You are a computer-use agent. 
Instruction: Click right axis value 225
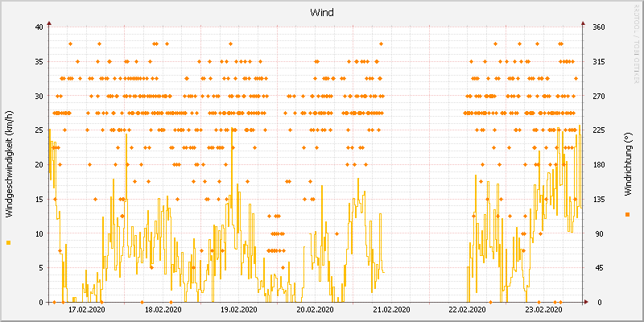[598, 130]
